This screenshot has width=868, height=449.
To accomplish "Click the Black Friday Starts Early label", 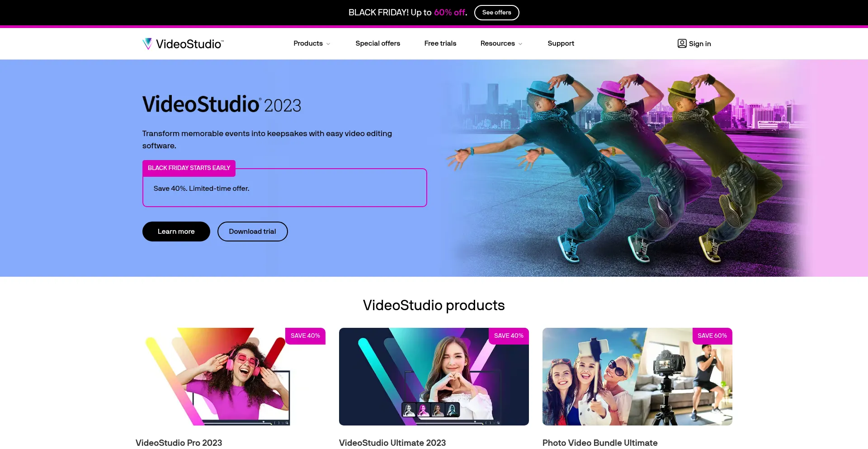I will [x=189, y=168].
